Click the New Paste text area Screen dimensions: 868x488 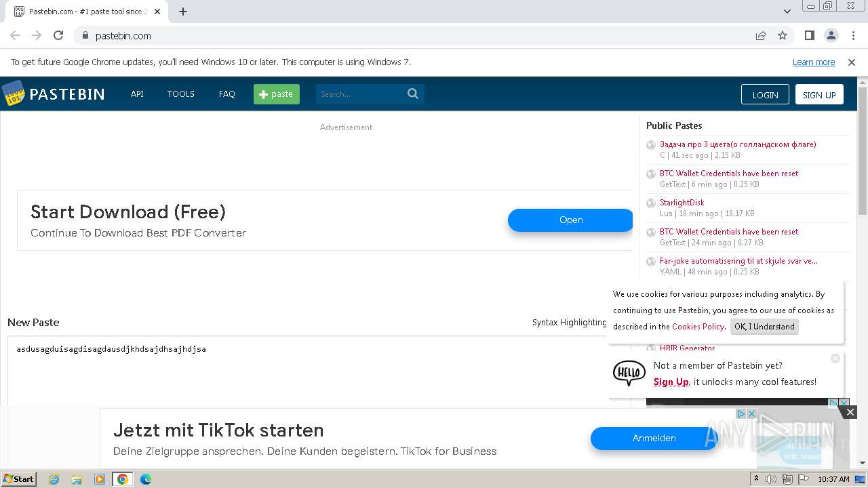pos(319,371)
